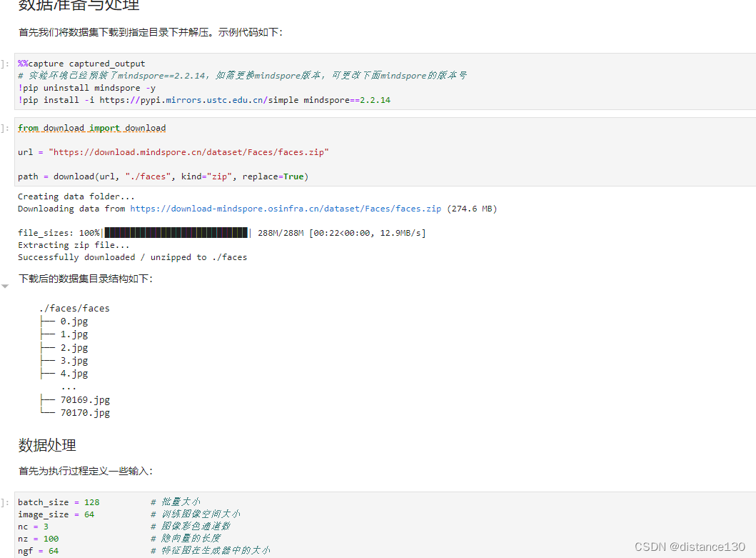Open the faces.zip download link
The image size is (756, 558).
[286, 209]
